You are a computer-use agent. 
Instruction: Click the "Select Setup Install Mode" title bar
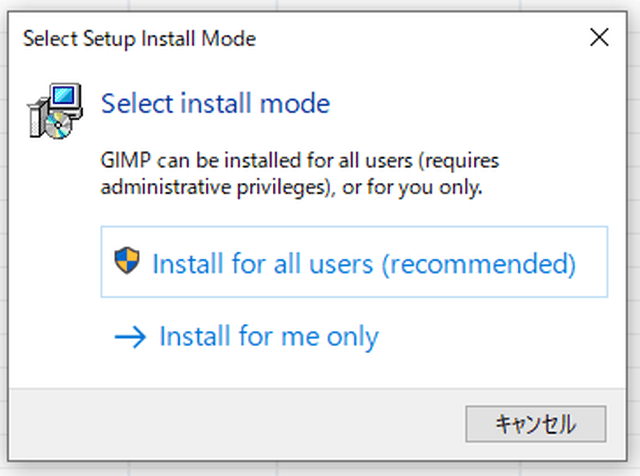[139, 39]
